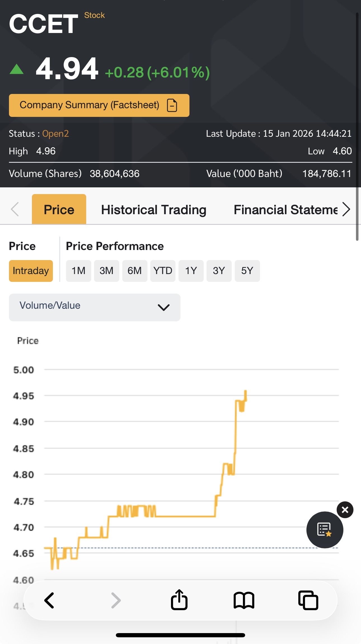Viewport: 361px width, 644px height.
Task: Select the 6M performance range
Action: [135, 271]
